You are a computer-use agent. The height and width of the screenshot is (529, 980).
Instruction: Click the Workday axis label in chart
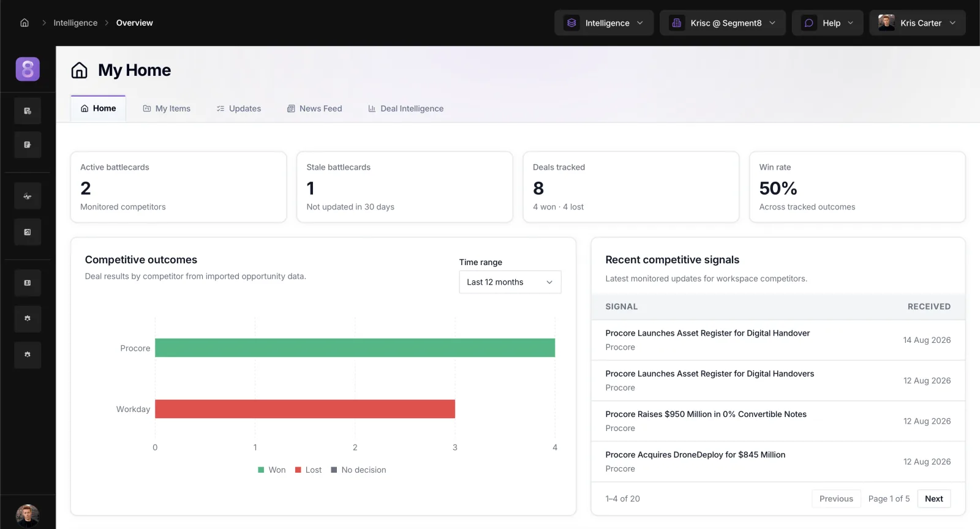(133, 409)
